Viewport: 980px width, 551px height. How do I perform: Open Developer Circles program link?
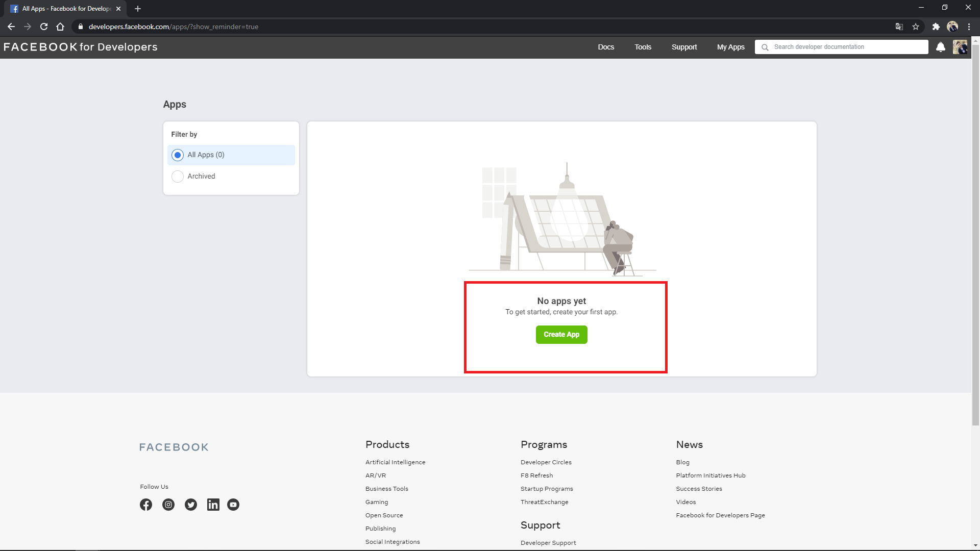click(546, 462)
